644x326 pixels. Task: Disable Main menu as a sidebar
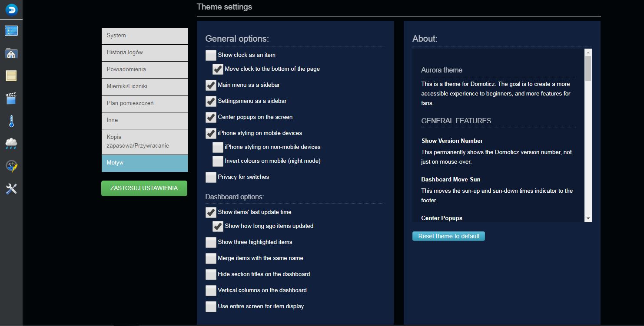[211, 85]
